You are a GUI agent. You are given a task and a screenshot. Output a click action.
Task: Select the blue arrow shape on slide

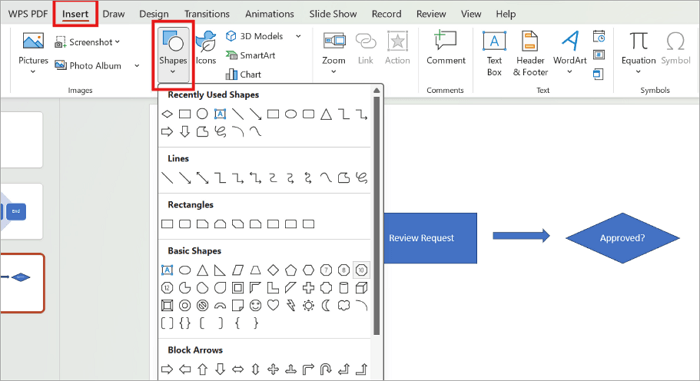coord(521,235)
